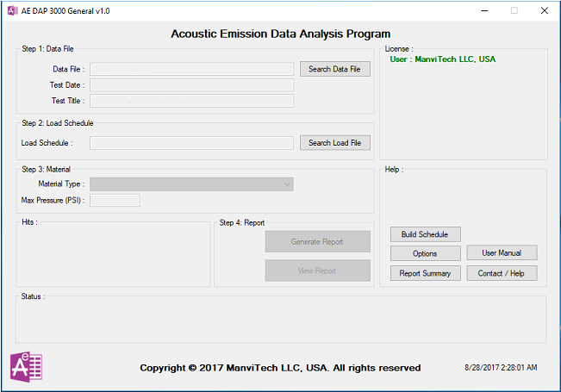Click the User : ManviTech LLC, USA text
Screen dimensions: 561x392
click(x=443, y=59)
